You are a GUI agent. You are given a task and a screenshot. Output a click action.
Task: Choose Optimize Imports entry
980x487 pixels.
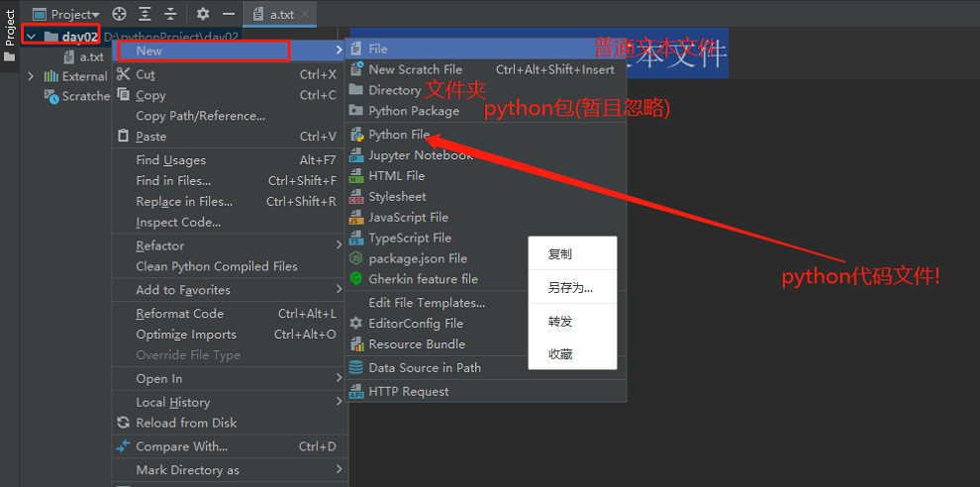[228, 335]
